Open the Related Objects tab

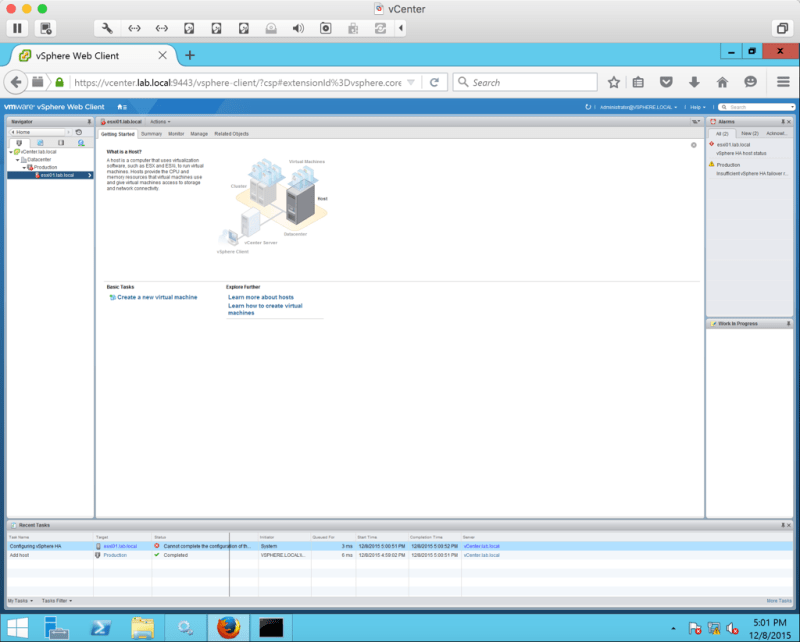[x=231, y=133]
